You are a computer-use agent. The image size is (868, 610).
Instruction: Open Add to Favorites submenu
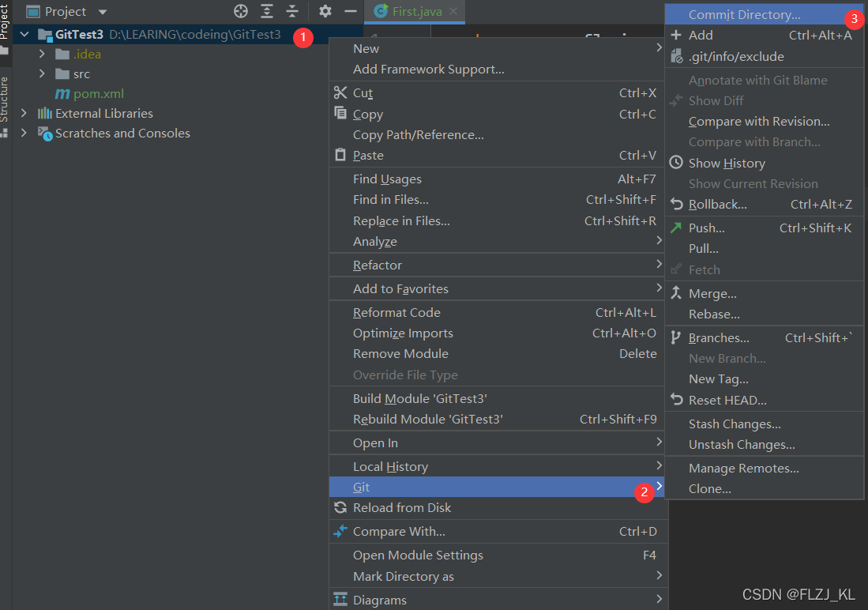(497, 288)
